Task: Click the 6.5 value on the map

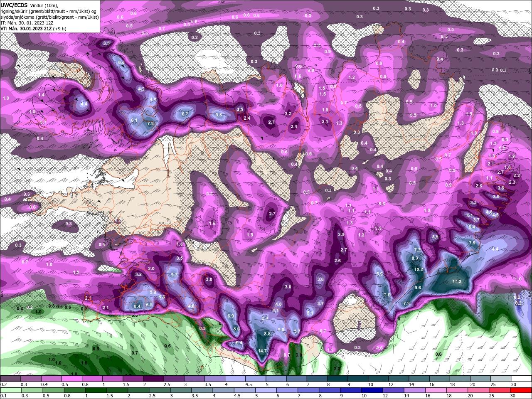Action: (150, 305)
